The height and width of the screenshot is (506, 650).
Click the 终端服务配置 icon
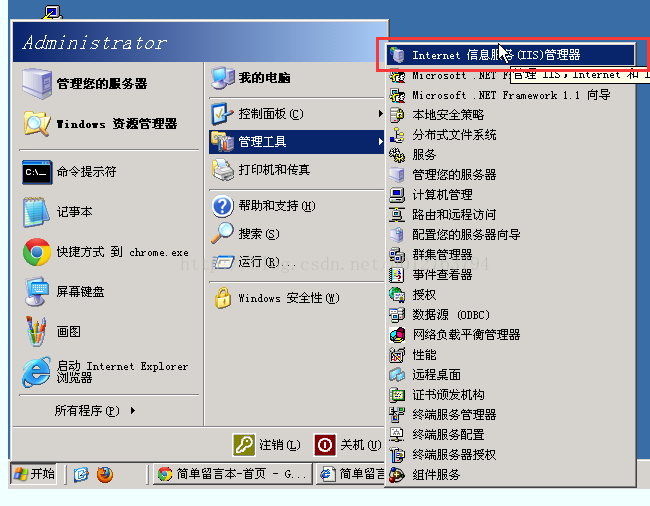397,435
